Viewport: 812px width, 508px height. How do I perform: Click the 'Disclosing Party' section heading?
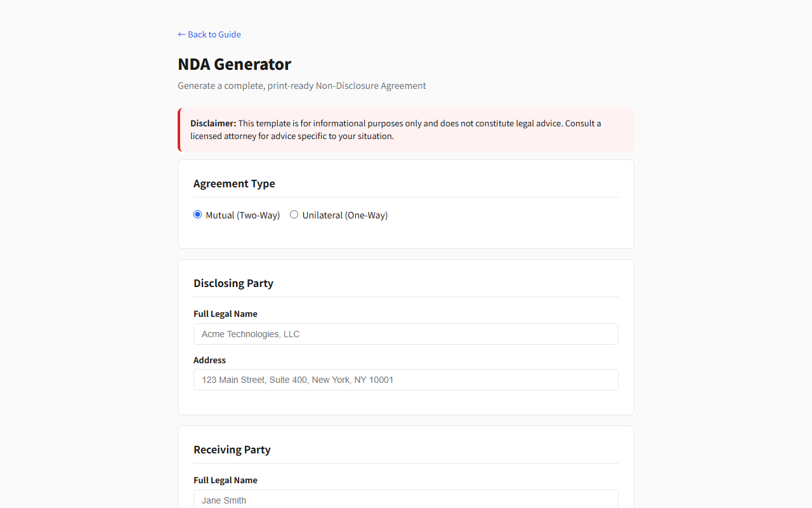click(233, 283)
